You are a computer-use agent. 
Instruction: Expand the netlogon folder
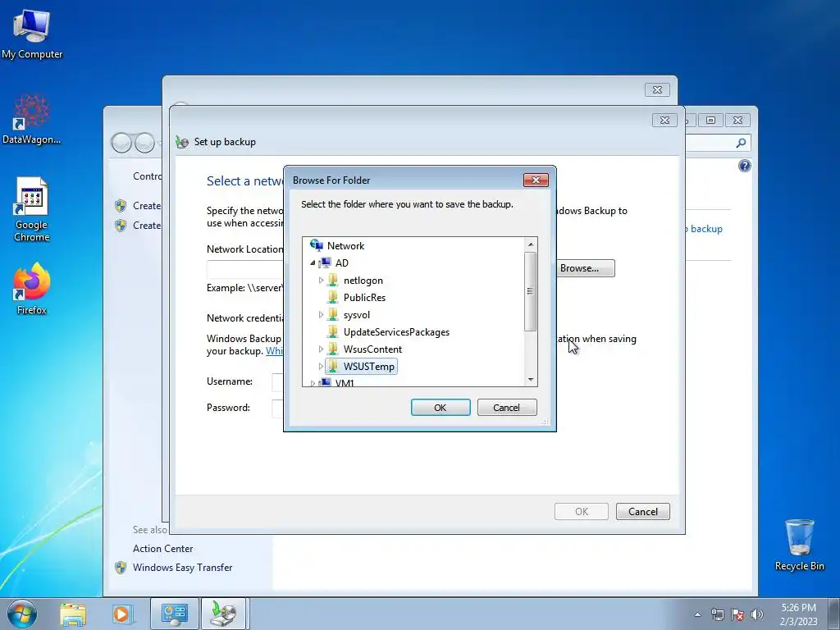[321, 281]
